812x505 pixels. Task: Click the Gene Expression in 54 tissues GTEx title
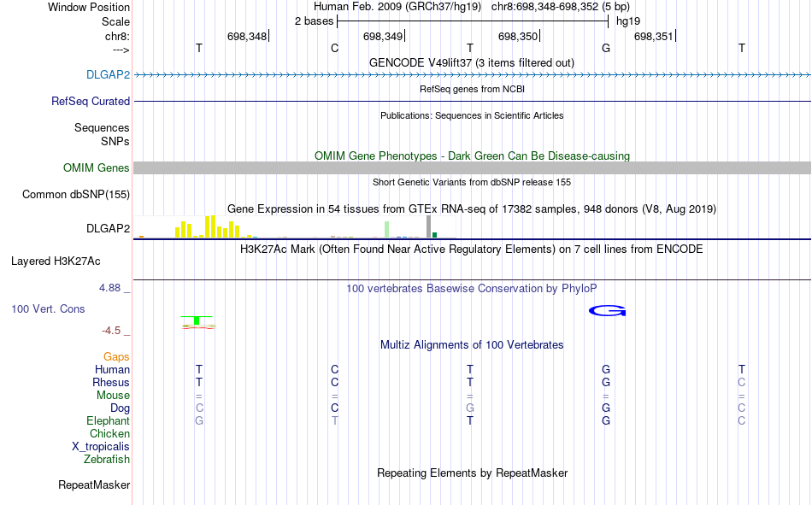pyautogui.click(x=472, y=208)
